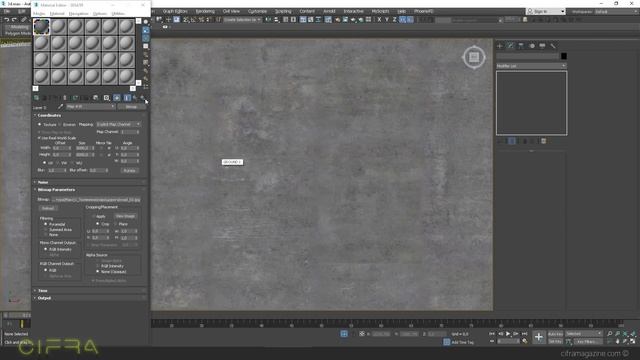Open Graph Editors menu
Viewport: 640px width, 360px height.
coord(175,11)
